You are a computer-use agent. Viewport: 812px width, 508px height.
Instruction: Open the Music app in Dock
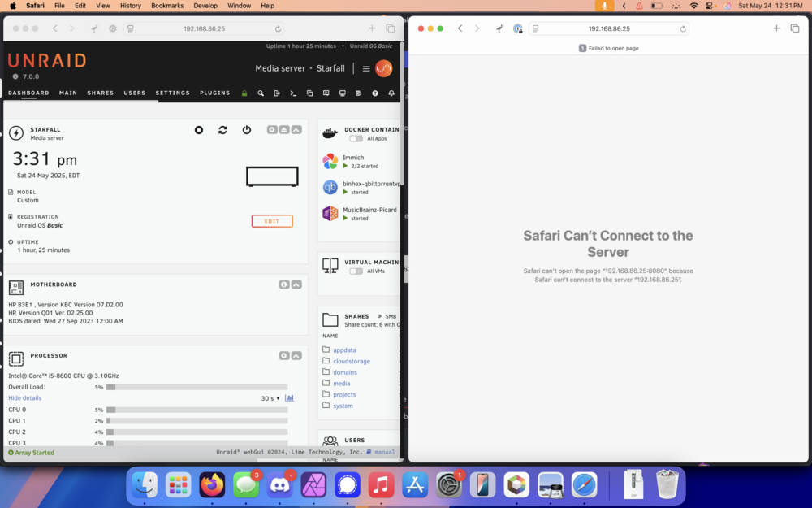(x=381, y=485)
